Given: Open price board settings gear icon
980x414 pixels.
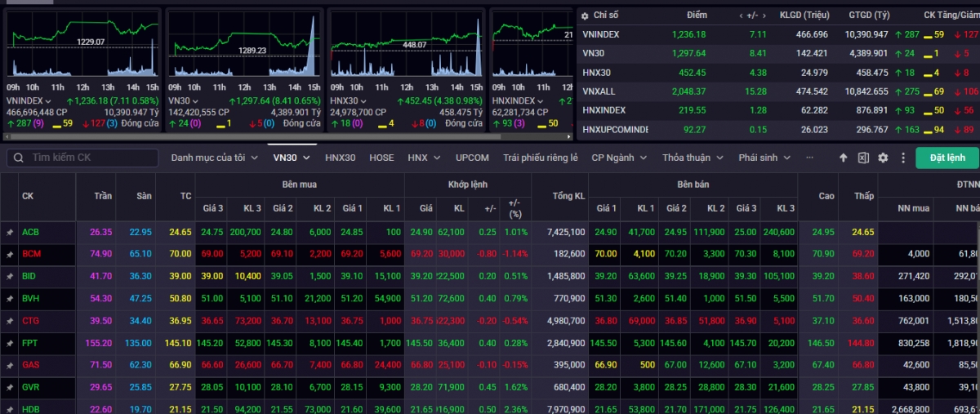Looking at the screenshot, I should (x=883, y=158).
